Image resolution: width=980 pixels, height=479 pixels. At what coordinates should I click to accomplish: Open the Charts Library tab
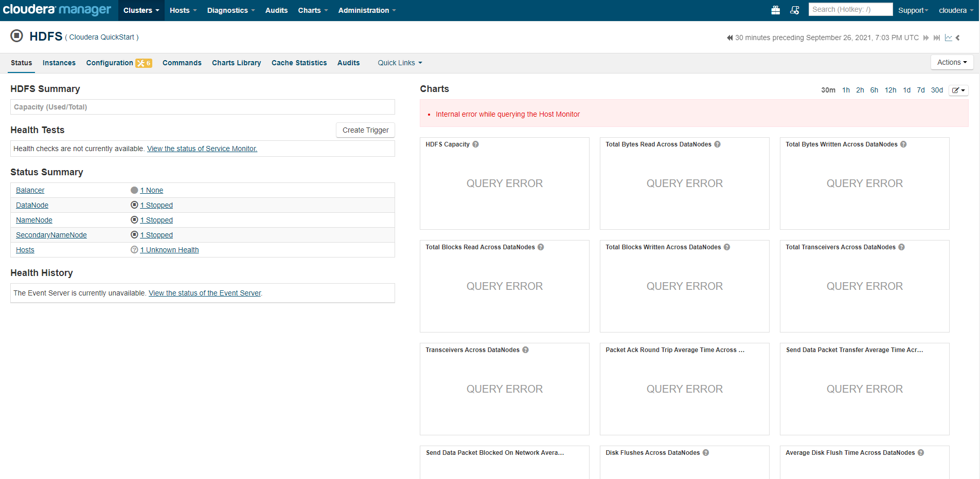(x=236, y=63)
